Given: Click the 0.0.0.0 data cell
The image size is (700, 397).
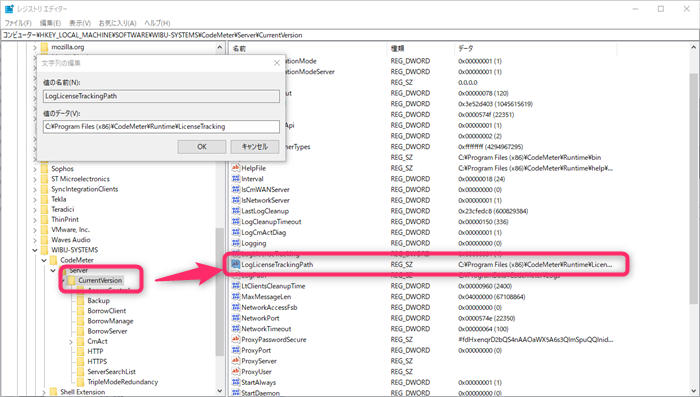Looking at the screenshot, I should click(x=467, y=82).
